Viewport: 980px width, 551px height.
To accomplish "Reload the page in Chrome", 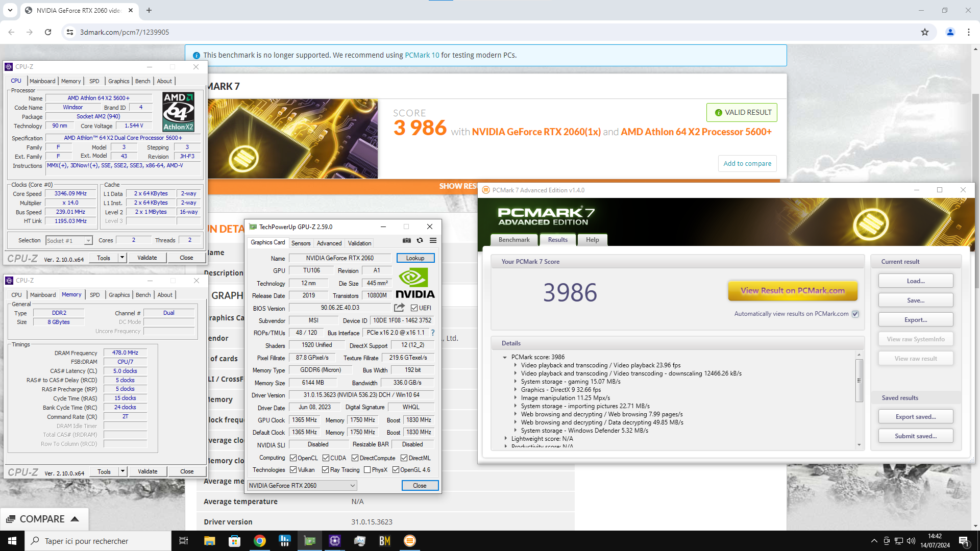I will (x=48, y=32).
